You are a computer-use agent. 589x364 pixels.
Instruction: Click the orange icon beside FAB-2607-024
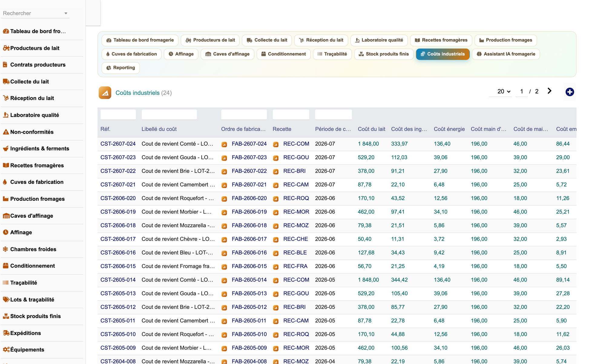(x=224, y=144)
